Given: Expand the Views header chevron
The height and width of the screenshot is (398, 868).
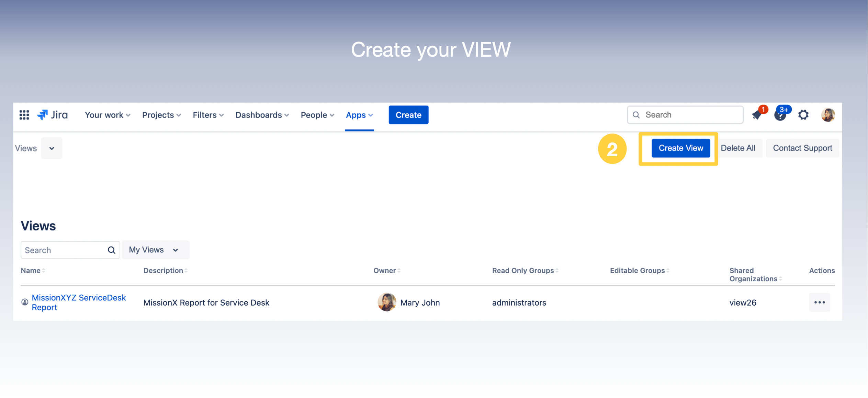Looking at the screenshot, I should coord(52,148).
